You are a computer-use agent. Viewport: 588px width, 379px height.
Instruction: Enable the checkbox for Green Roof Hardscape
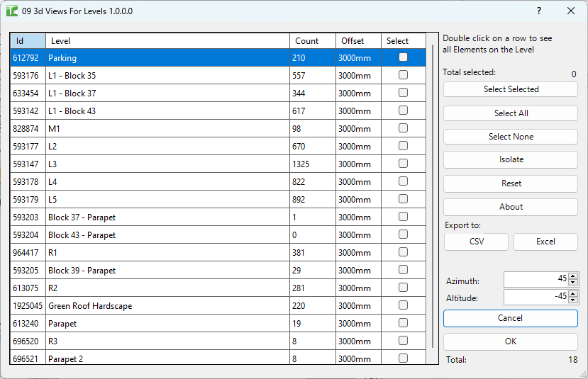pyautogui.click(x=403, y=305)
